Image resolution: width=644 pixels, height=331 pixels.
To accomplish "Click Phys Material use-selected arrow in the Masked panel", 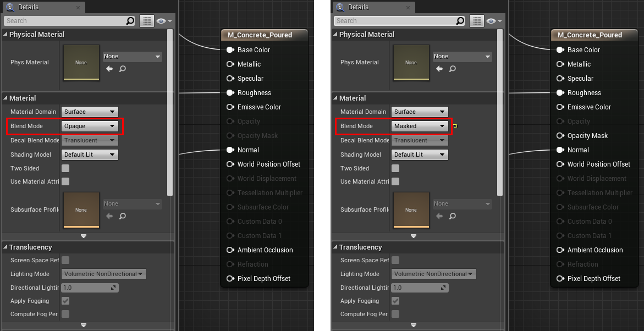I will tap(439, 69).
